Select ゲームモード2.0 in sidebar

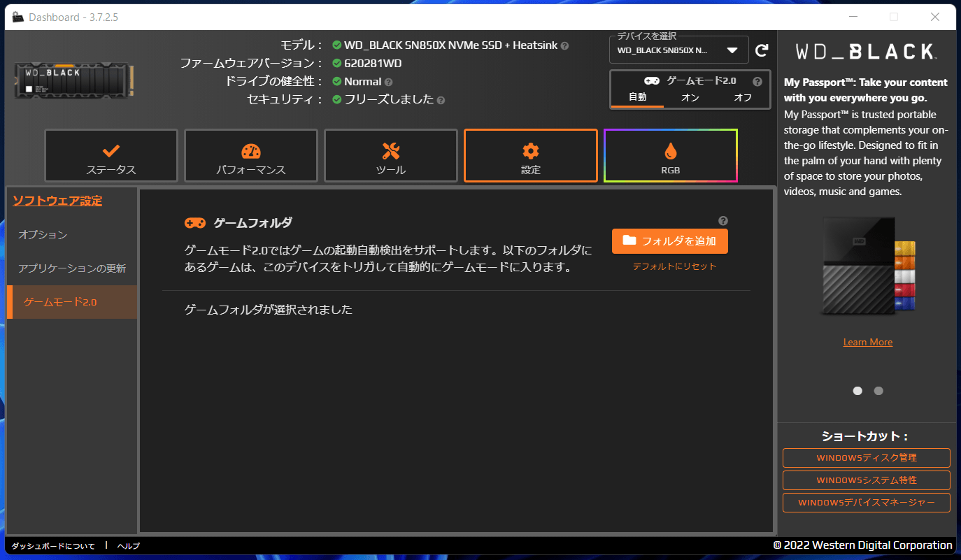pos(72,302)
